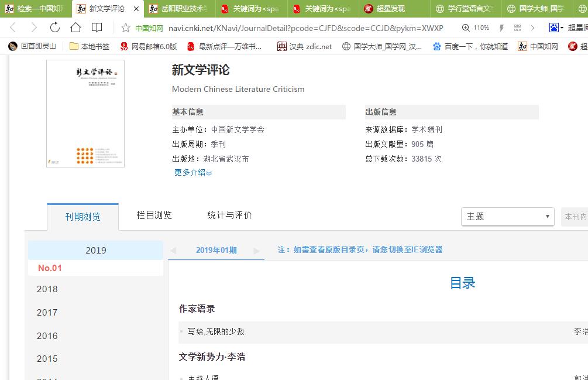Click the URL address bar
This screenshot has width=588, height=380.
(x=304, y=28)
